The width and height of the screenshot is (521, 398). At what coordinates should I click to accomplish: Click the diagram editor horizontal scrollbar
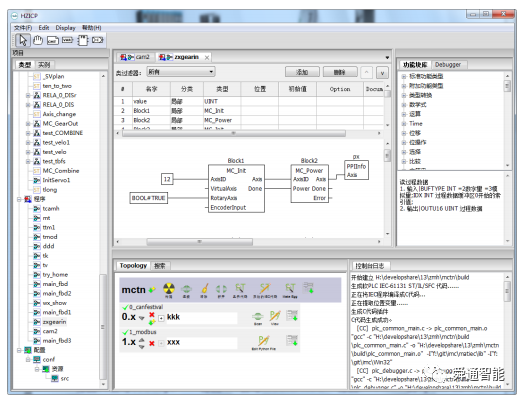click(x=199, y=241)
